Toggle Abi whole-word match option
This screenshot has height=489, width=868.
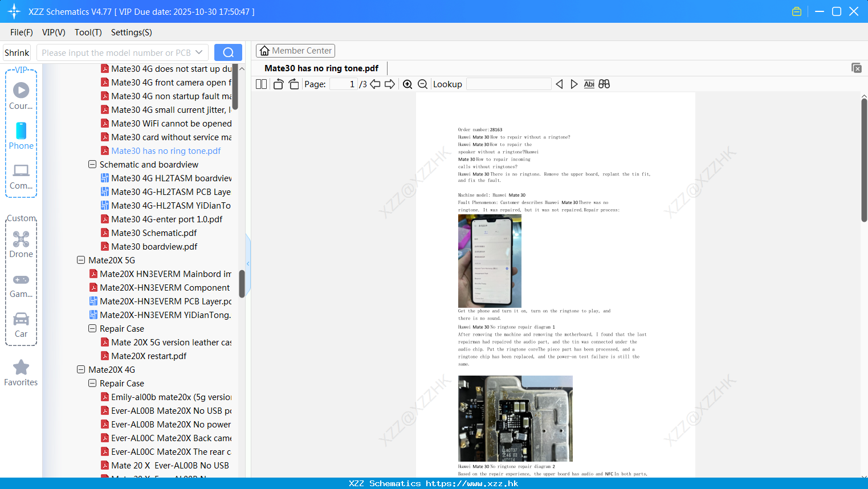tap(589, 84)
